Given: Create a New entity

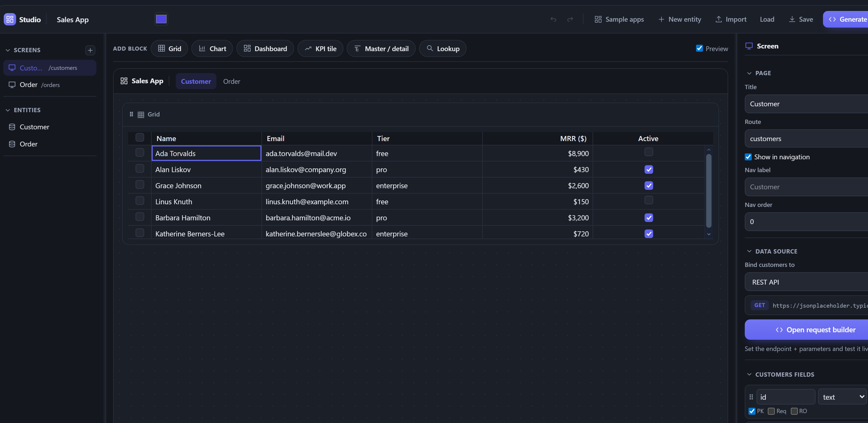Looking at the screenshot, I should [680, 19].
